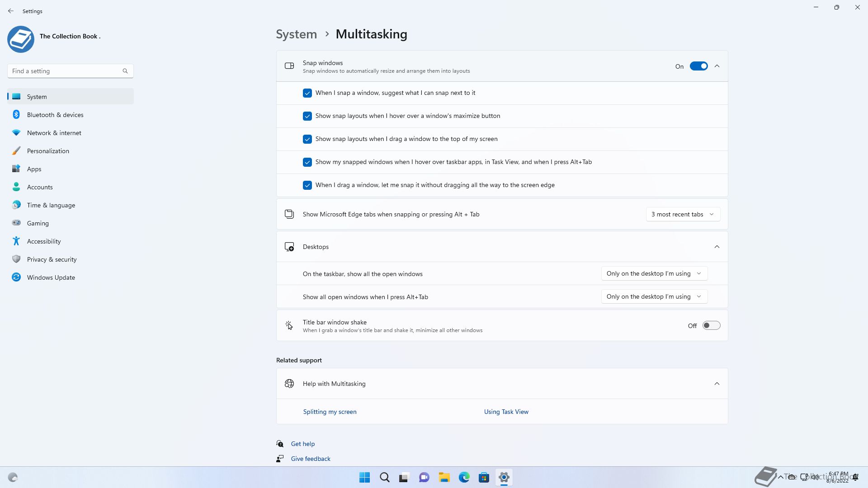Open Privacy & security settings page

pos(52,259)
